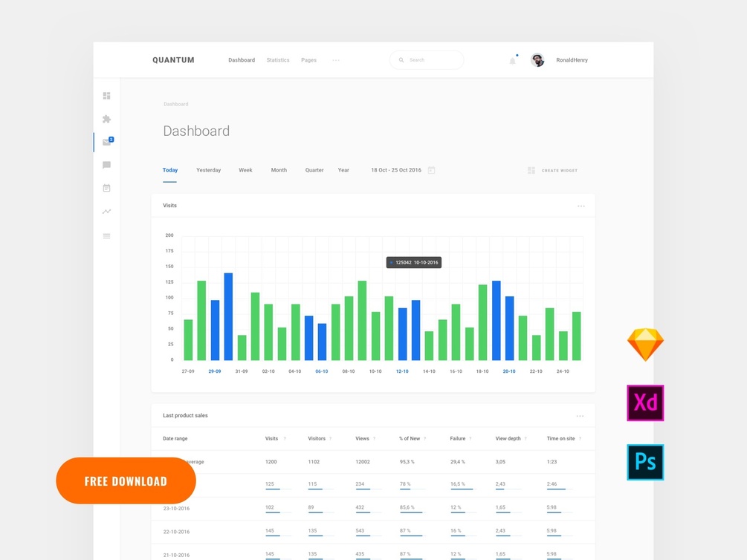747x560 pixels.
Task: Select the Month tab
Action: point(279,170)
